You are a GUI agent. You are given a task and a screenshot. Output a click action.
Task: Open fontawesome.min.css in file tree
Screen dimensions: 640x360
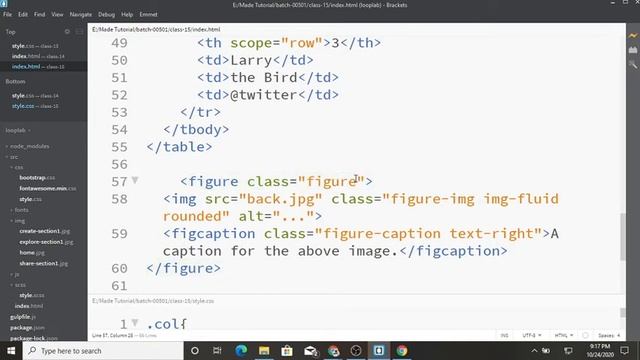point(48,189)
